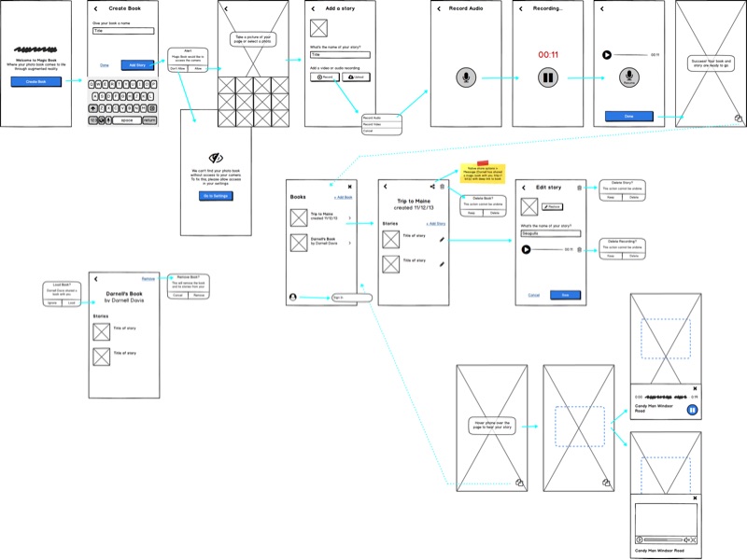
Task: Choose Load in the Load Book dialog
Action: click(72, 302)
